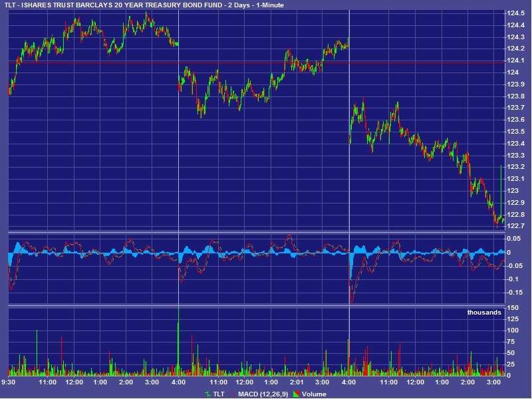Image resolution: width=532 pixels, height=399 pixels.
Task: Click the 75 volume axis label
Action: tap(511, 342)
